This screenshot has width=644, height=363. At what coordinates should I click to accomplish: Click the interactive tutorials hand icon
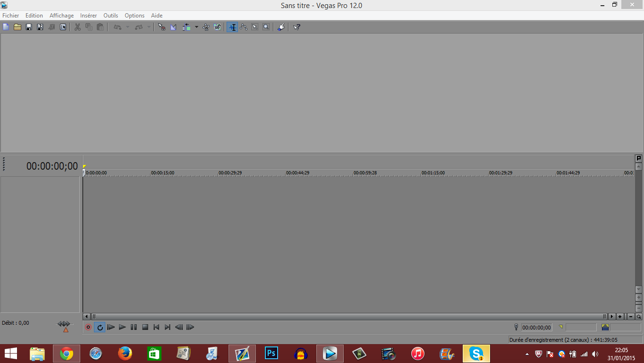click(x=281, y=27)
